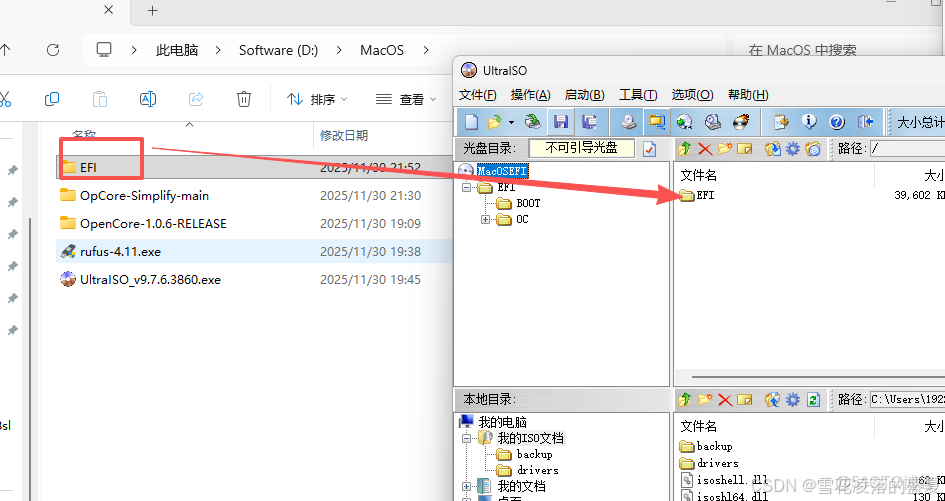Select 我的电脑 in the local directory tree
Image resolution: width=945 pixels, height=501 pixels.
coord(503,422)
